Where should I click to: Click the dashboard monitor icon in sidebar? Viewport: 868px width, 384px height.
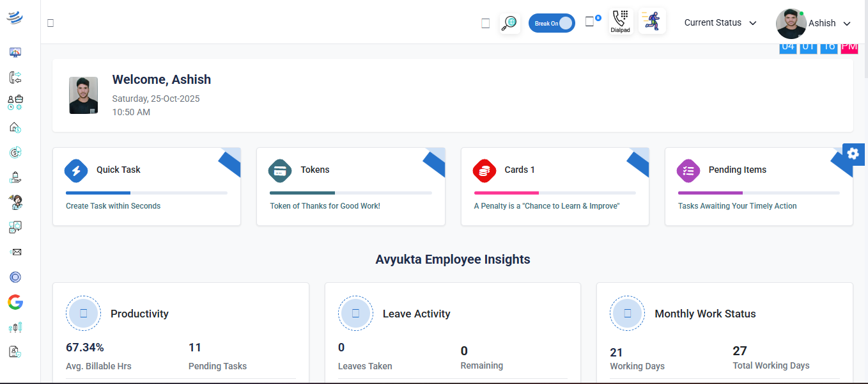(15, 52)
